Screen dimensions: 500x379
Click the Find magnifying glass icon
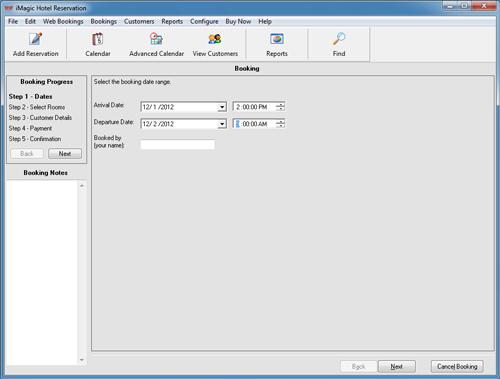(x=339, y=39)
